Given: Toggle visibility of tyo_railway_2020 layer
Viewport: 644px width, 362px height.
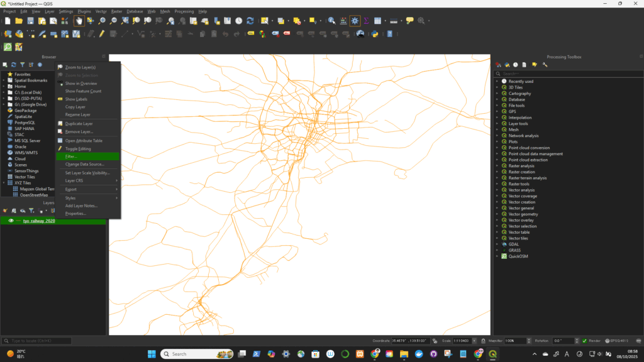Looking at the screenshot, I should click(x=11, y=221).
